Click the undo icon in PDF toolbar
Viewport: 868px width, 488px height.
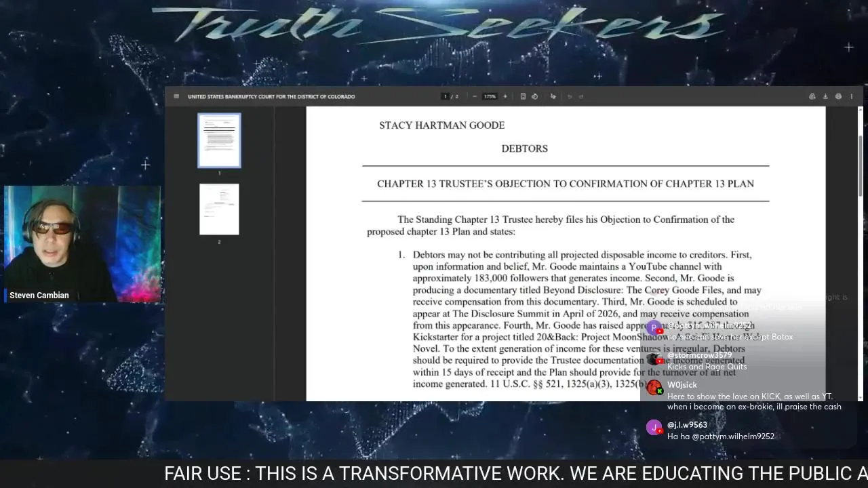[569, 96]
